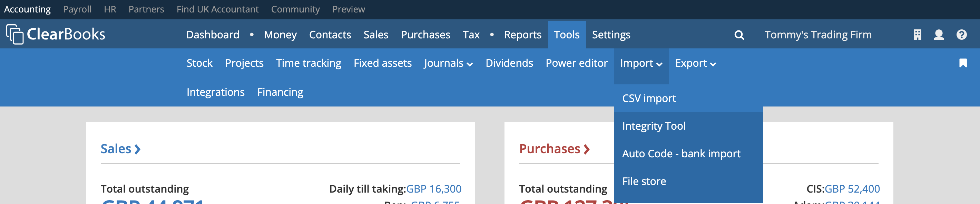Switch to Accounting product
The width and height of the screenshot is (980, 204).
click(x=27, y=9)
